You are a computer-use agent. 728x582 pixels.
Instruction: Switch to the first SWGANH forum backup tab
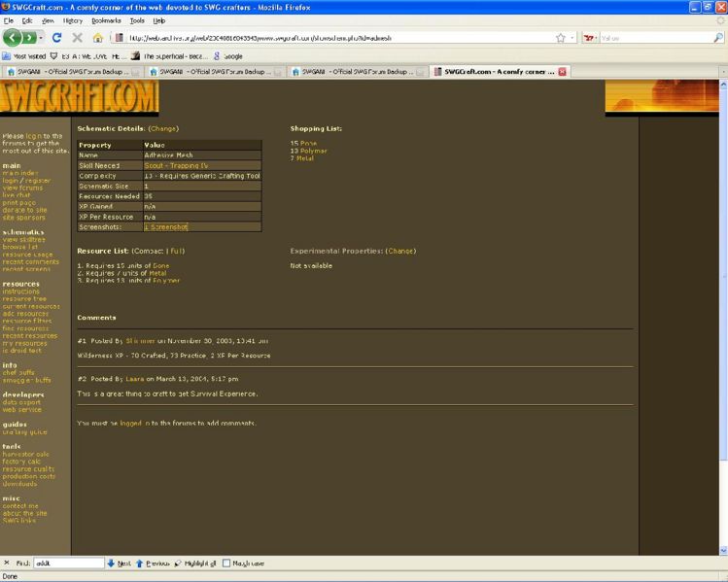(x=70, y=72)
